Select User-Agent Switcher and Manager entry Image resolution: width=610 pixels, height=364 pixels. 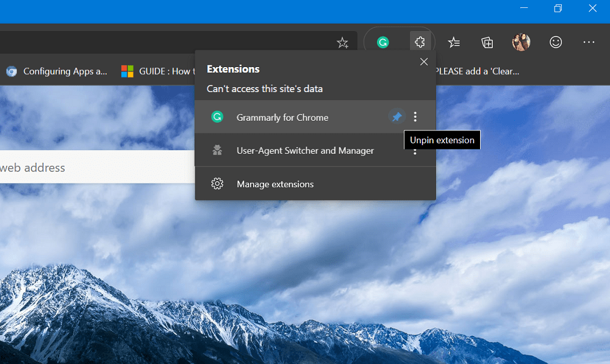(315, 150)
